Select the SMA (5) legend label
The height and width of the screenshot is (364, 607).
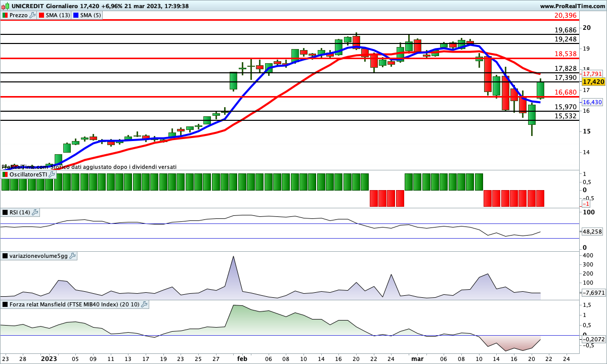91,15
